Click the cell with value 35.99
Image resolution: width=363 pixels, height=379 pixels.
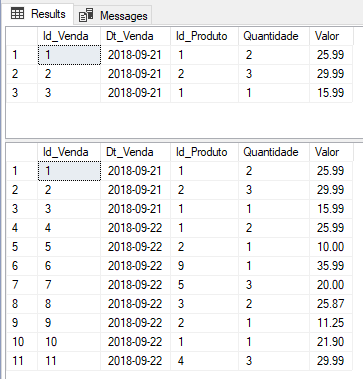[x=331, y=266]
